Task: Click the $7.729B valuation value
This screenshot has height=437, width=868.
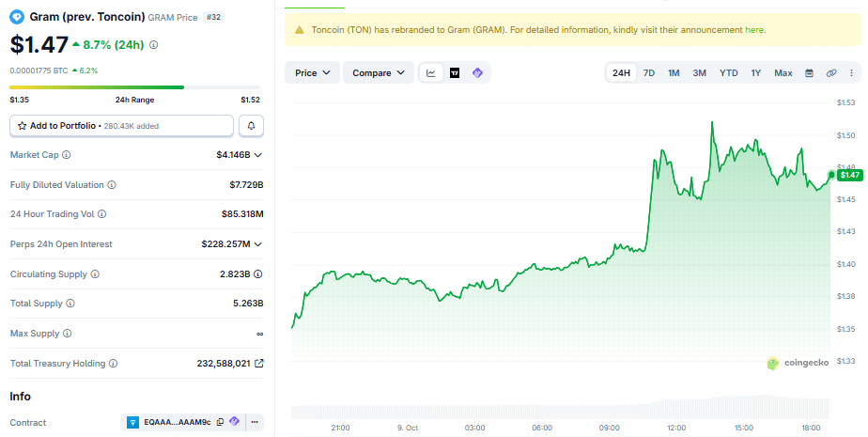Action: point(246,184)
